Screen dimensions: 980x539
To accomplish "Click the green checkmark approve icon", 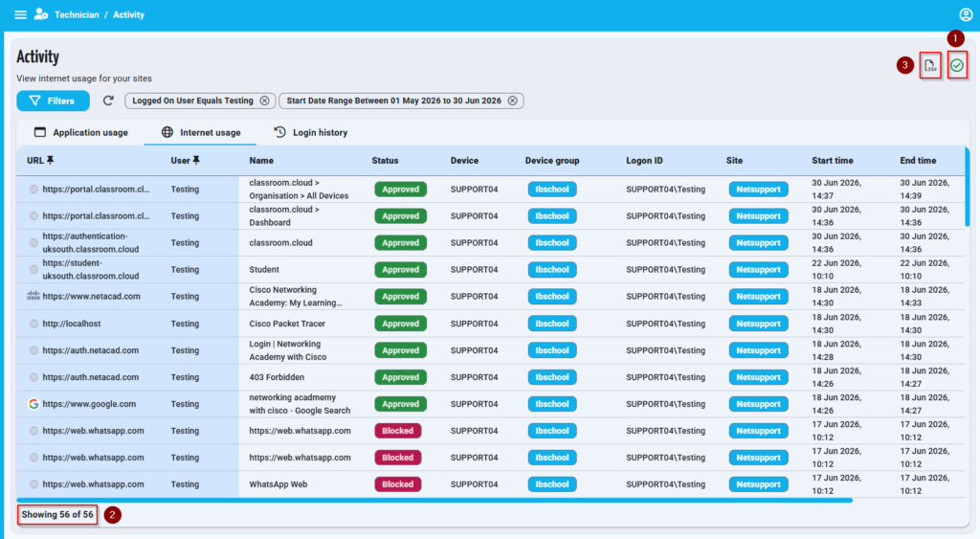I will click(957, 65).
